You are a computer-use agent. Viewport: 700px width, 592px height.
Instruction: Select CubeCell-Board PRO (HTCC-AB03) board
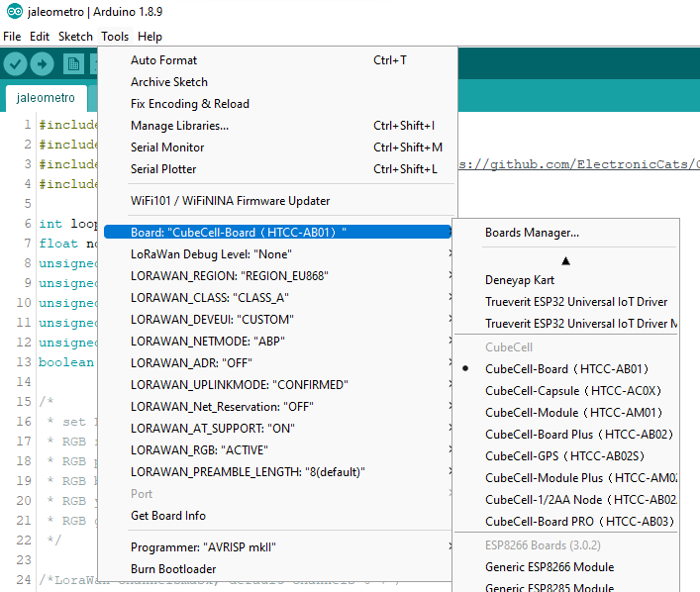[566, 522]
